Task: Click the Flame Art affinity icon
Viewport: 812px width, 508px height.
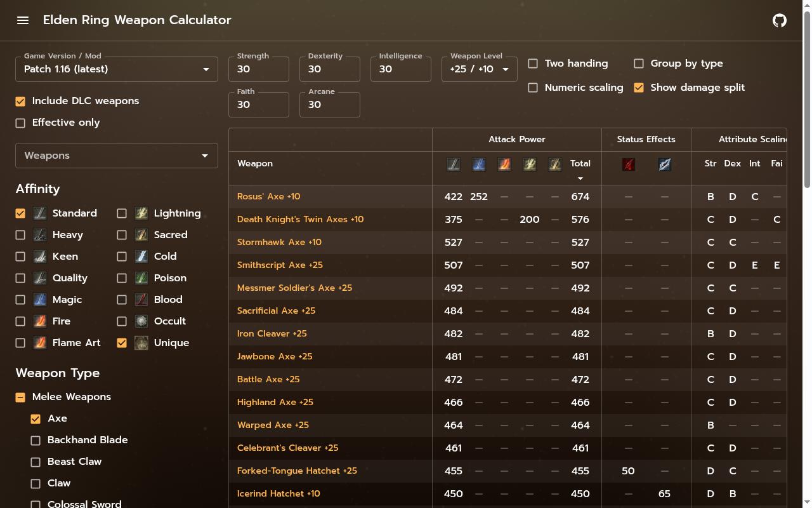Action: pos(40,343)
